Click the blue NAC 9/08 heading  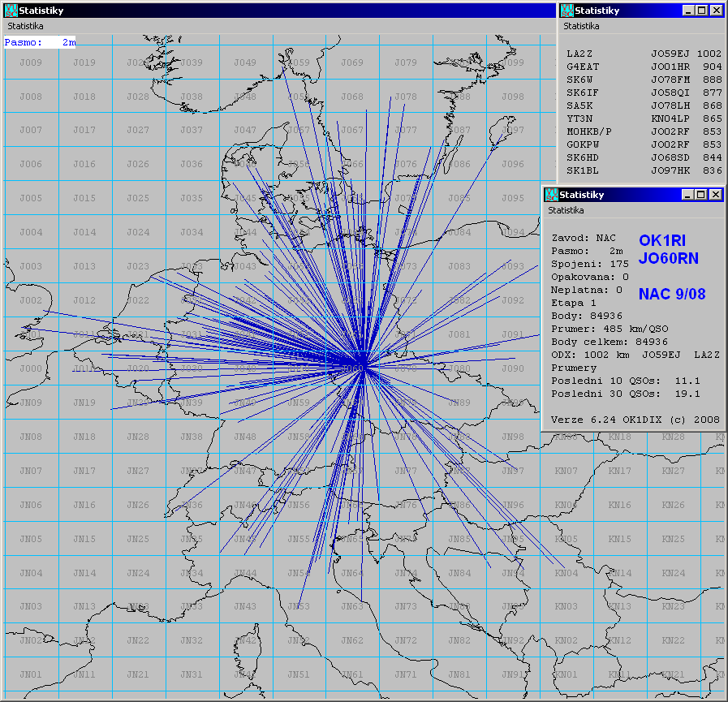coord(672,294)
